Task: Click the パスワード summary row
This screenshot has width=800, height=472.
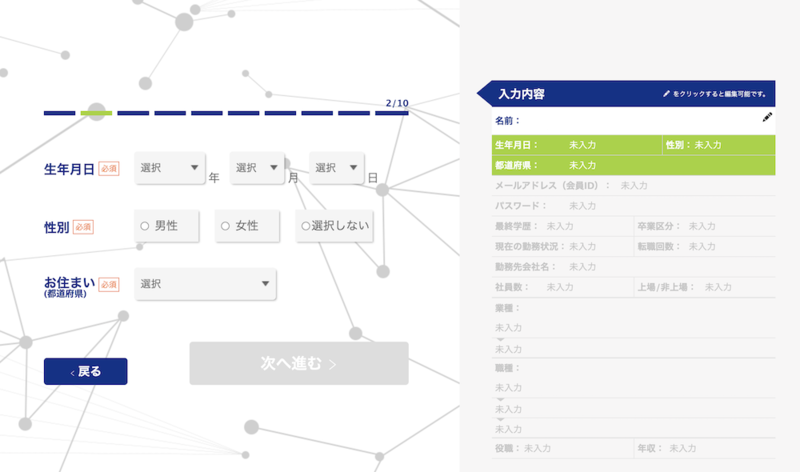Action: tap(633, 206)
